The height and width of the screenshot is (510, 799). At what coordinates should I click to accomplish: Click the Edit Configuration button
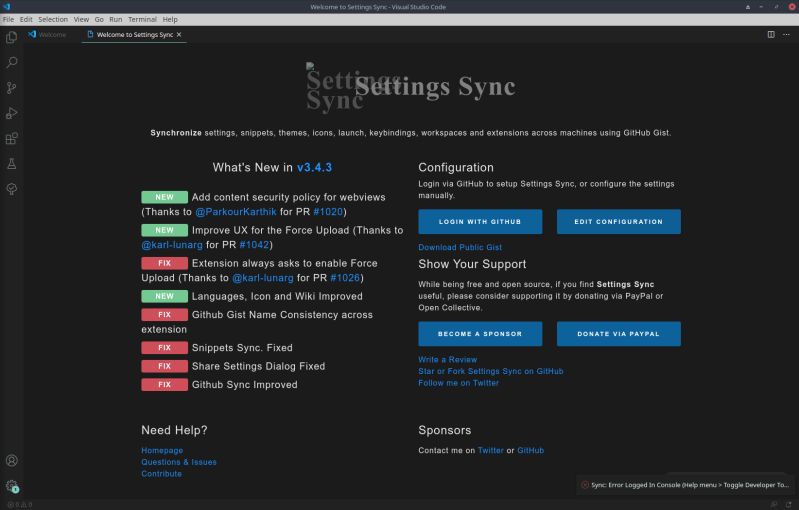coord(619,222)
